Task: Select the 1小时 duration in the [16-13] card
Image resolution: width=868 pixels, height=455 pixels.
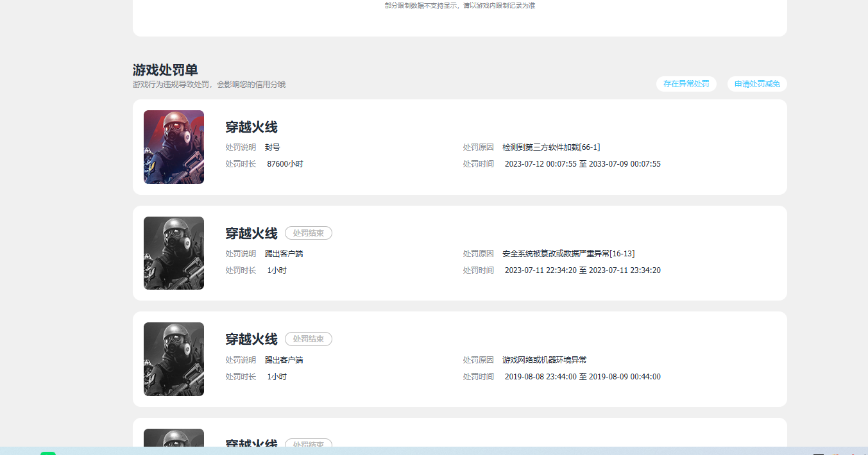Action: [277, 270]
